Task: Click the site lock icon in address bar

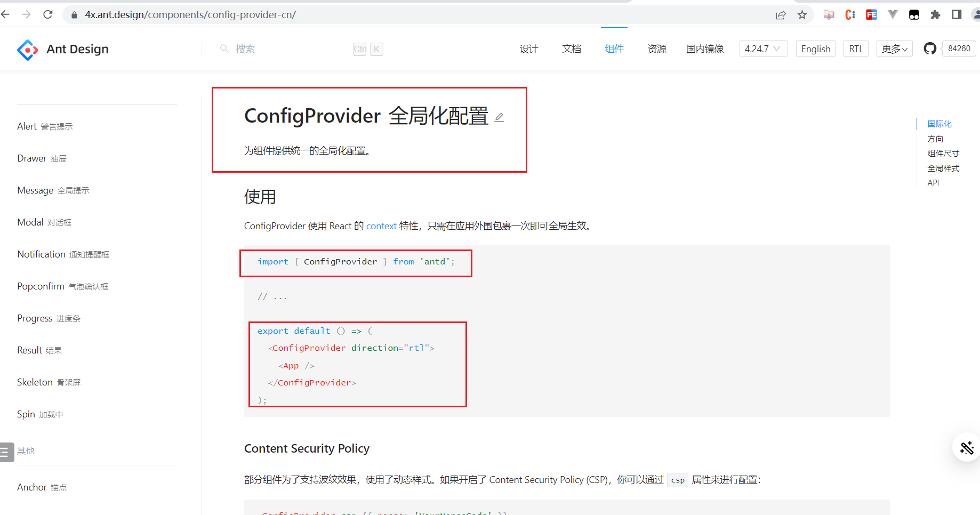Action: (x=74, y=15)
